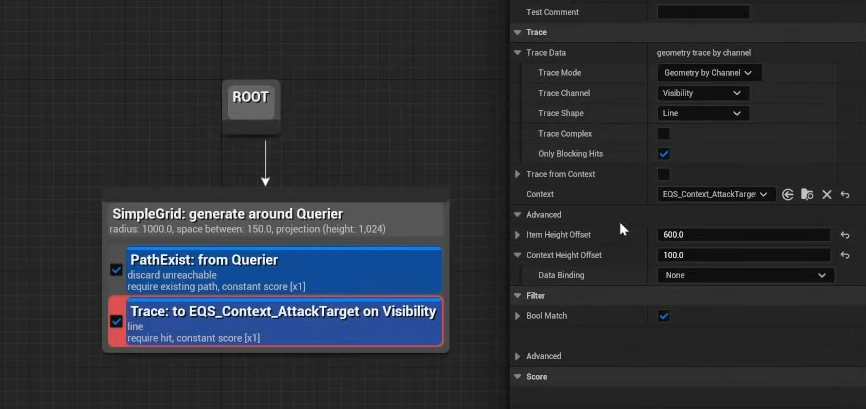Use selected asset for Context field
The image size is (866, 409).
click(x=788, y=194)
